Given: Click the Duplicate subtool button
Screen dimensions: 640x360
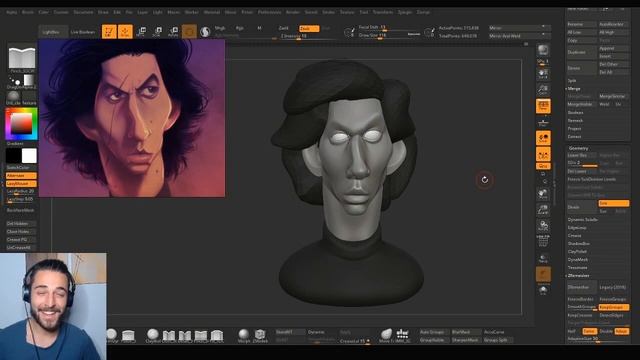Looking at the screenshot, I should [582, 52].
